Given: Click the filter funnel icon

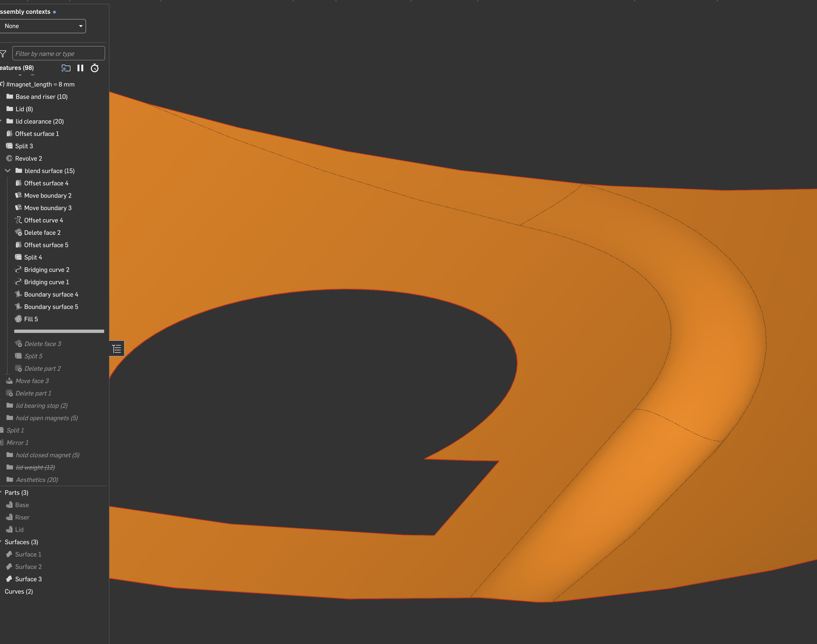Looking at the screenshot, I should point(3,54).
